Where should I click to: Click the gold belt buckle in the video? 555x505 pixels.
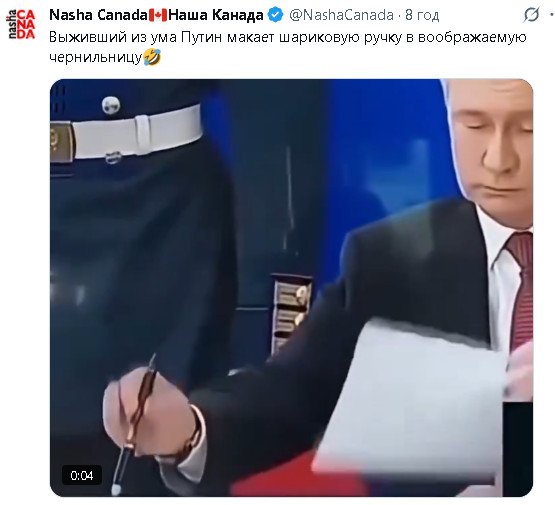[62, 142]
